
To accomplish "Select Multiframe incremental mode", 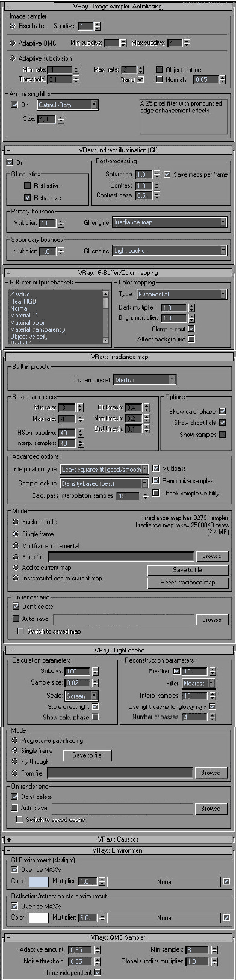I will coord(15,545).
